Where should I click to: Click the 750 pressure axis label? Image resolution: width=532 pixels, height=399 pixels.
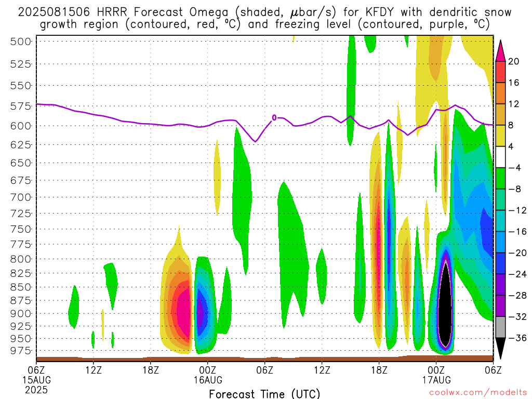point(21,229)
